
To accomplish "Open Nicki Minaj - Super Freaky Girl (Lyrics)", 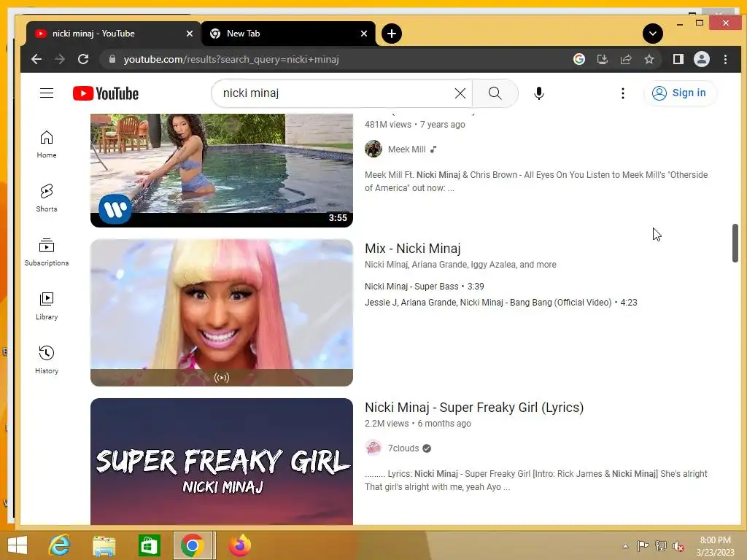I will [x=474, y=407].
